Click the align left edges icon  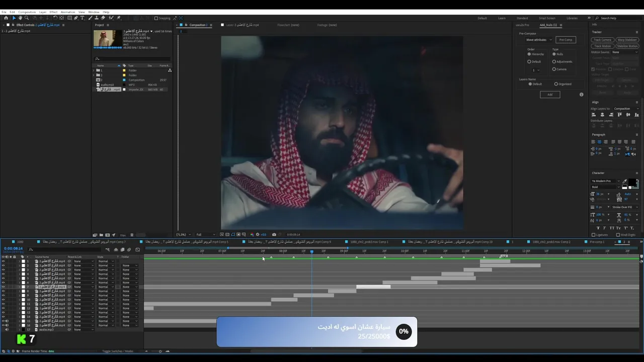pos(594,115)
